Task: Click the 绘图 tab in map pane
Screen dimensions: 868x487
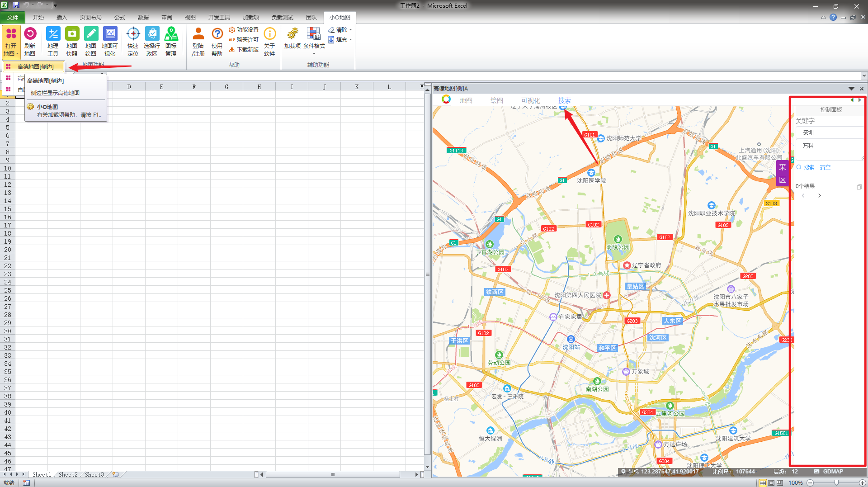Action: 497,100
